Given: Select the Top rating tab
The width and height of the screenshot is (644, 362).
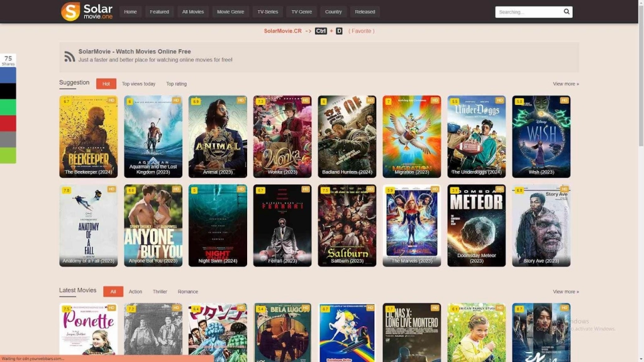Looking at the screenshot, I should point(176,84).
